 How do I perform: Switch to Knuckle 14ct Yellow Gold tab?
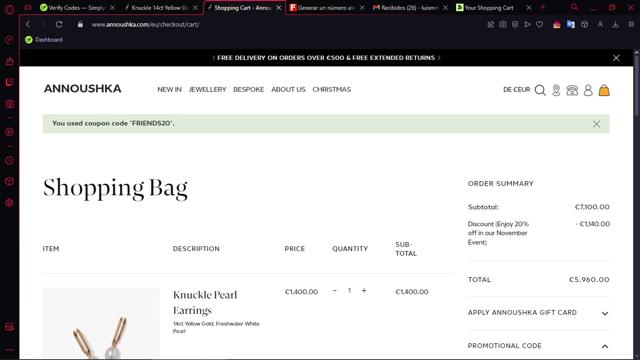[159, 8]
